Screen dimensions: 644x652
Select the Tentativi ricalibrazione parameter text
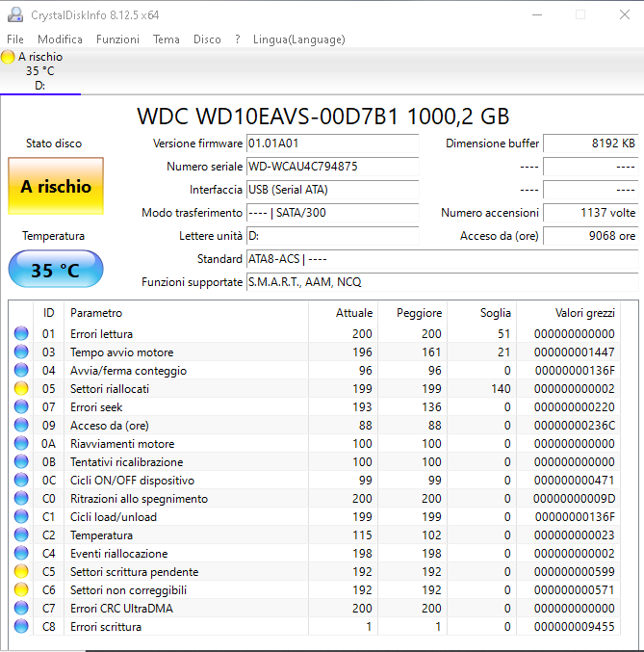click(x=126, y=462)
